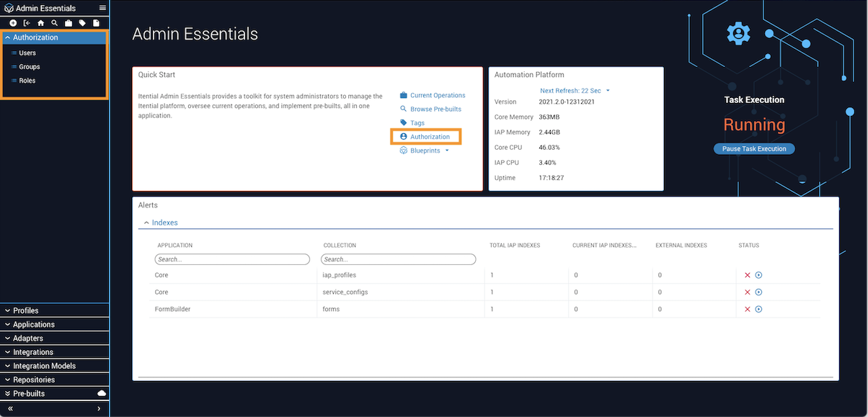
Task: Click the document file icon in sidebar toolbar
Action: (97, 23)
